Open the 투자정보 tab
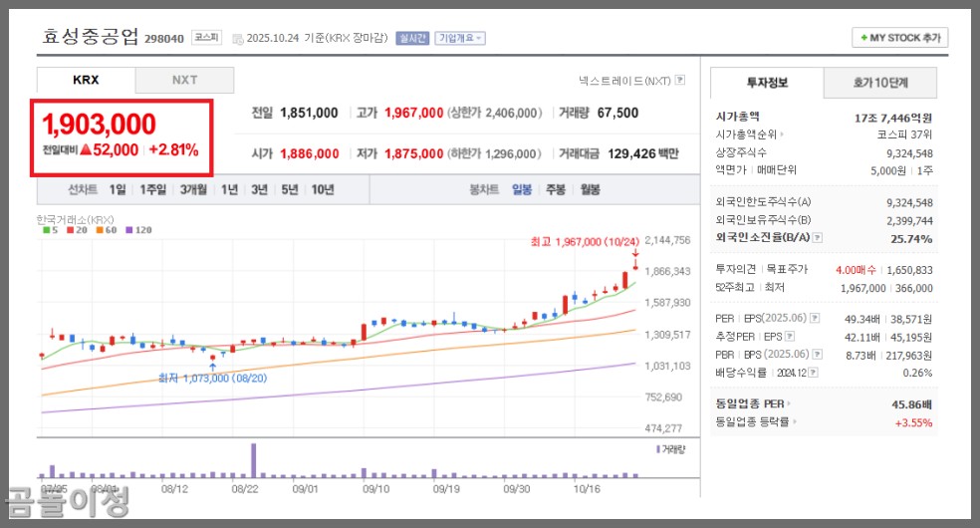The height and width of the screenshot is (528, 980). 767,83
